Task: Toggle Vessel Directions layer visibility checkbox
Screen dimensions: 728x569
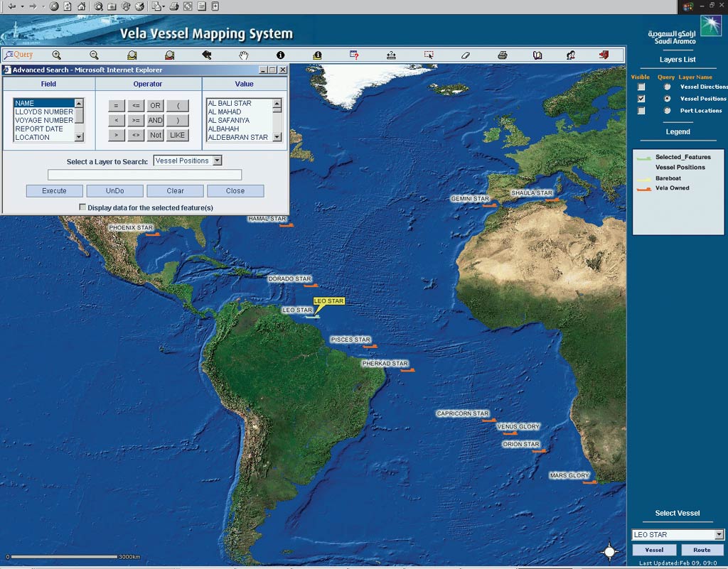Action: pos(641,87)
